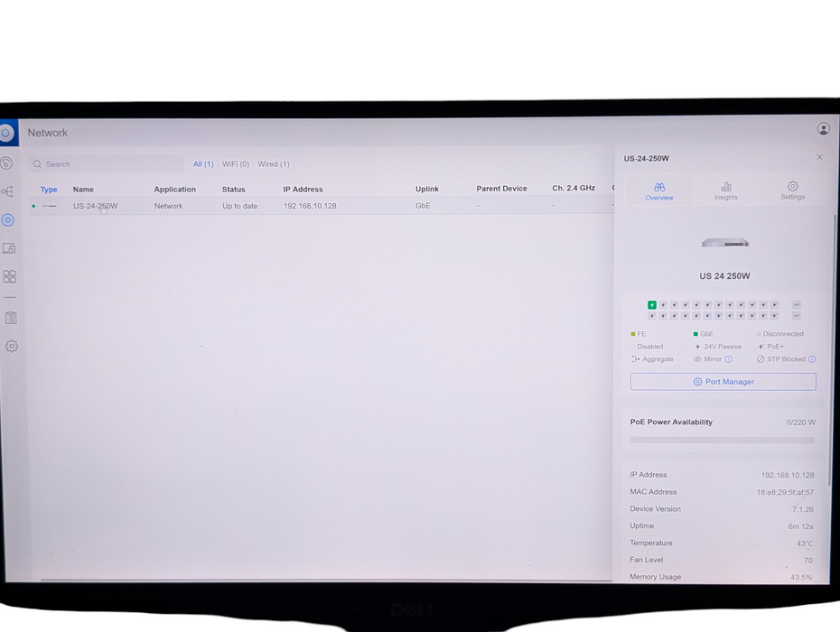Select the UniFi Devices circle icon in sidebar
840x632 pixels.
[x=8, y=219]
